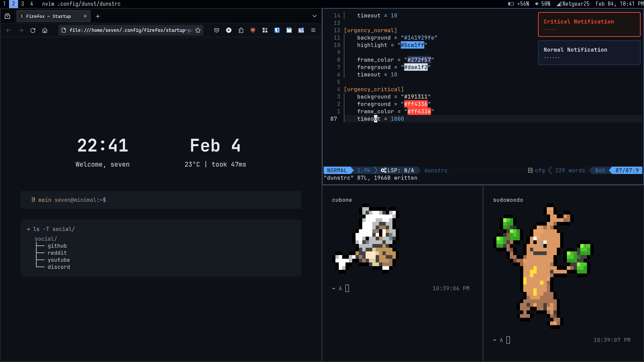
Task: Focus the sudowoodo terminal prompt cursor
Action: click(508, 340)
